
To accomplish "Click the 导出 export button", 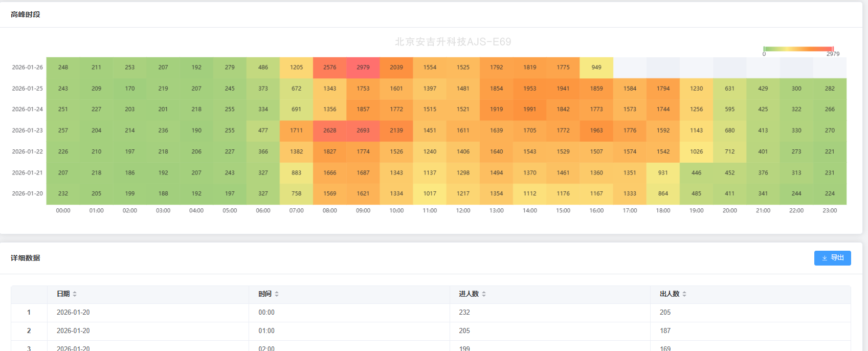I will click(832, 258).
